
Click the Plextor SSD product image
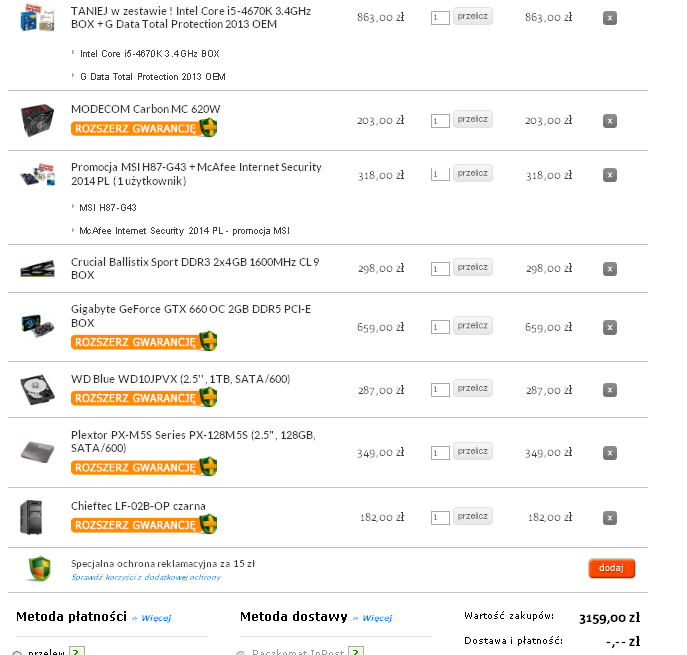[x=37, y=452]
